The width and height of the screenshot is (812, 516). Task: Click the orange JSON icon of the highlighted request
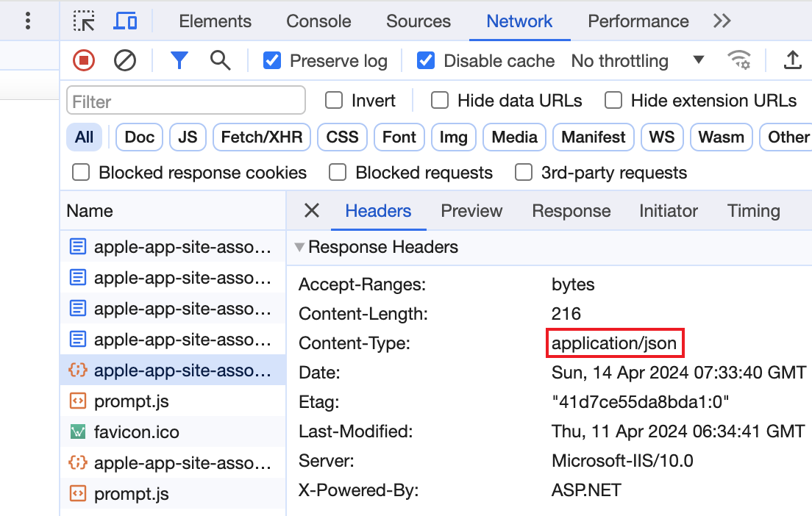[x=78, y=370]
